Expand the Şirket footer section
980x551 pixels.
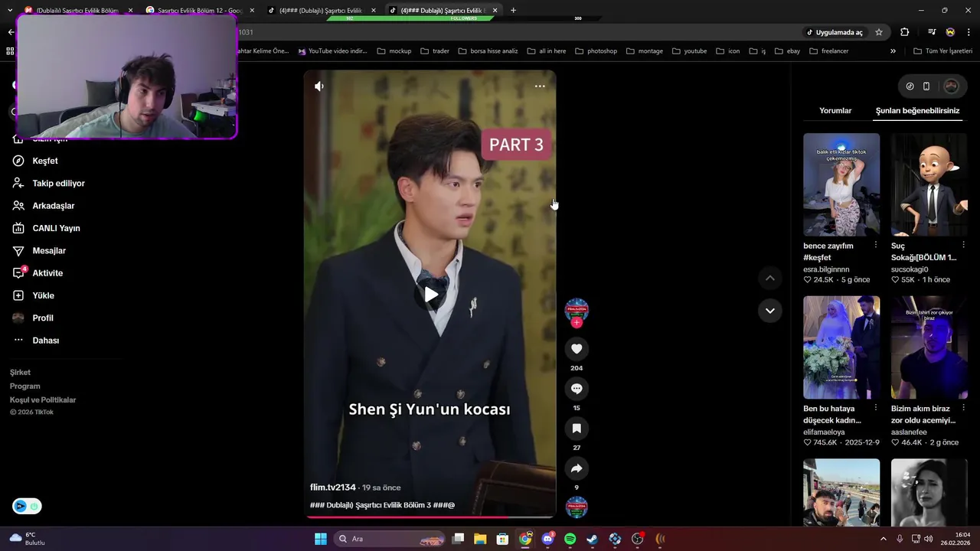coord(20,373)
